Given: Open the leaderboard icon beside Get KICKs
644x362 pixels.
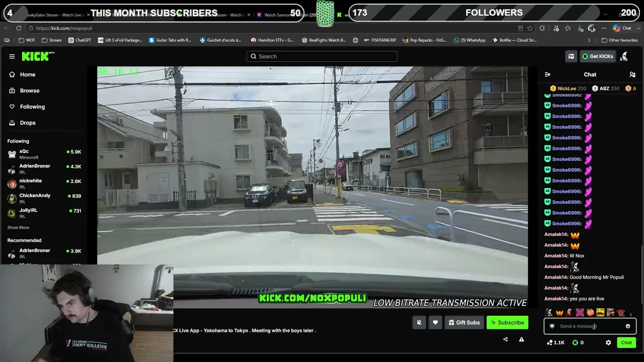Looking at the screenshot, I should coord(571,56).
